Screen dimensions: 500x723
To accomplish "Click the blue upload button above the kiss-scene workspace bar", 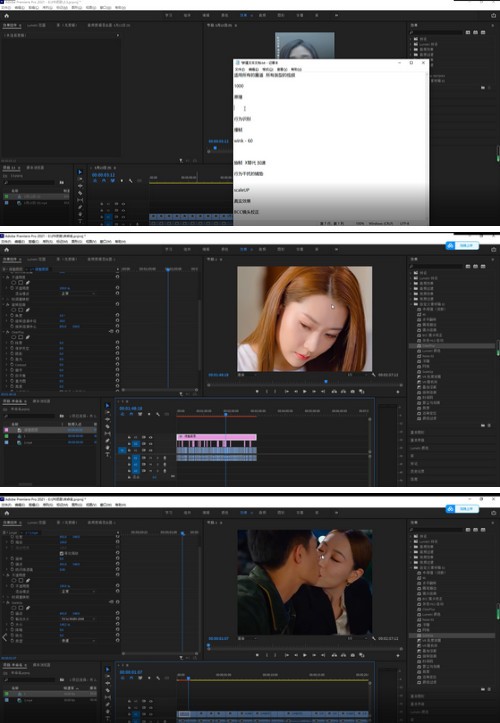I will coord(462,509).
